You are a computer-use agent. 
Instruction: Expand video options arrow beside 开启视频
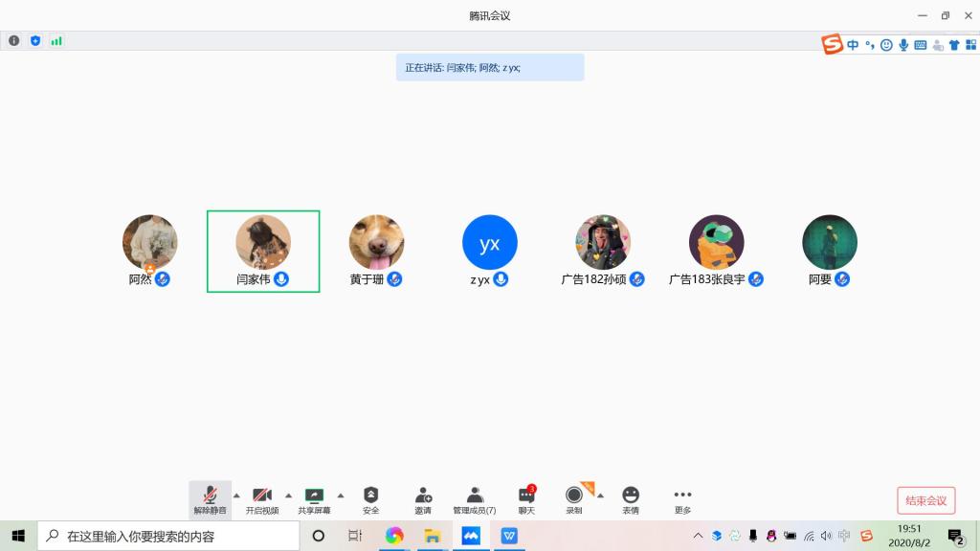tap(288, 496)
